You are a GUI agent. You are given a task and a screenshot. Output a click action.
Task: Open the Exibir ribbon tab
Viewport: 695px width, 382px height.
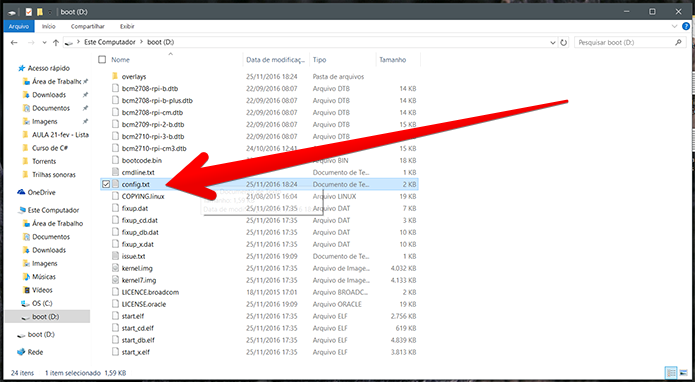click(x=127, y=27)
